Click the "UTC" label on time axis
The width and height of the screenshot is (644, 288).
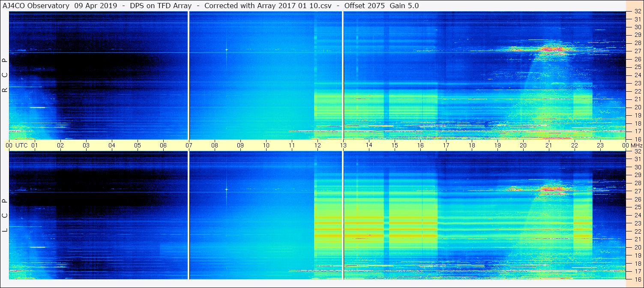tap(21, 145)
